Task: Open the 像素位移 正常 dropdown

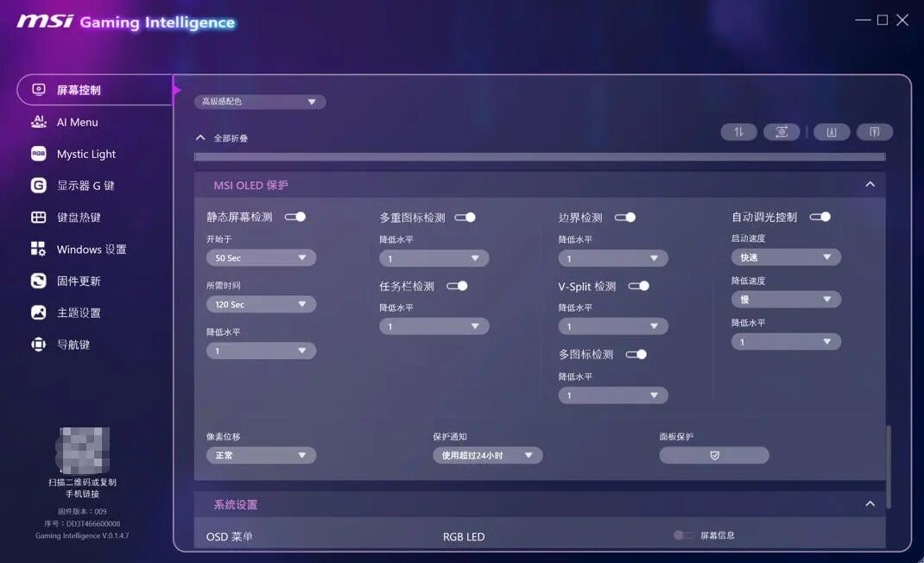Action: pyautogui.click(x=261, y=455)
